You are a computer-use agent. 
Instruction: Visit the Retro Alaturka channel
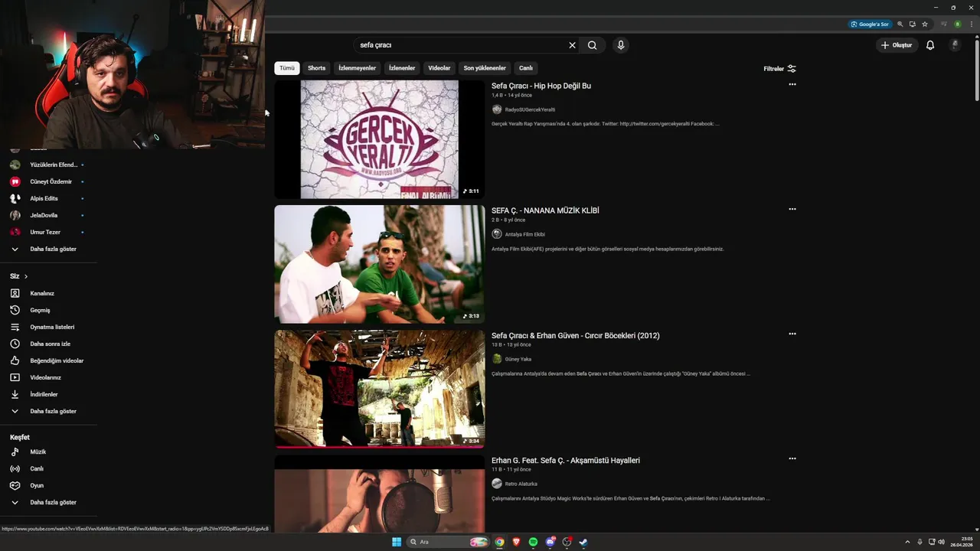pos(521,484)
